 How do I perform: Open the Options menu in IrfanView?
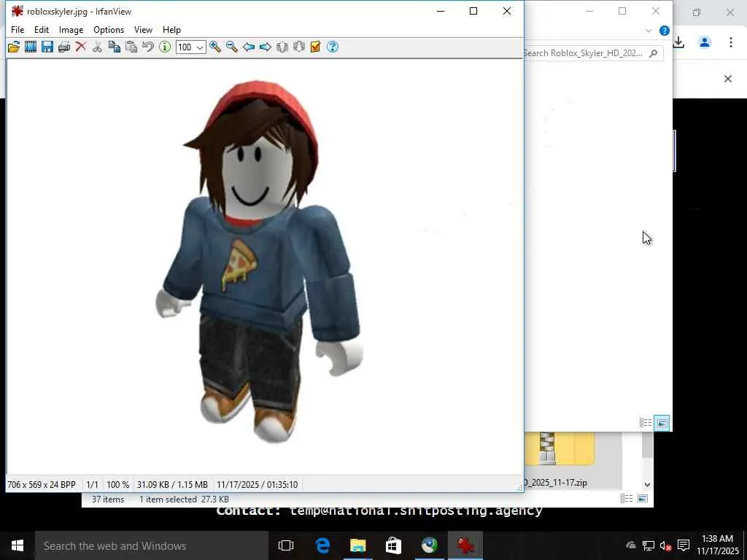tap(109, 29)
